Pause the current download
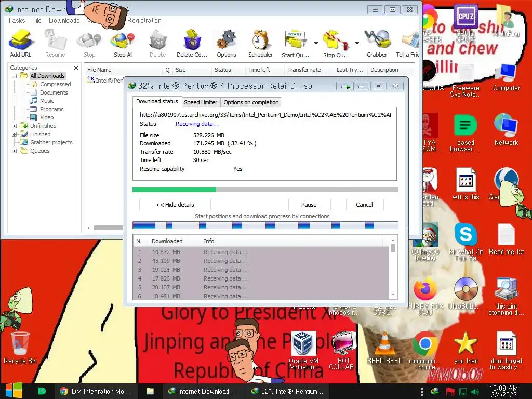 tap(309, 205)
